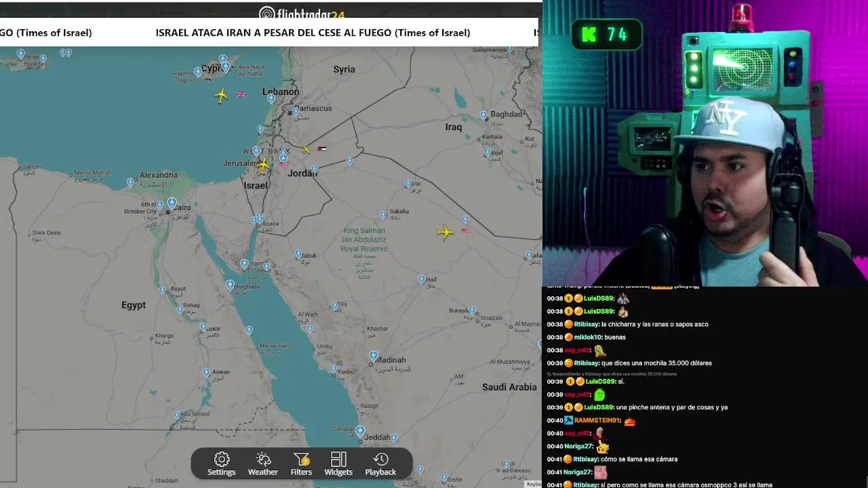The height and width of the screenshot is (488, 868).
Task: Click the Al Wajh airport pin
Action: [x=310, y=329]
